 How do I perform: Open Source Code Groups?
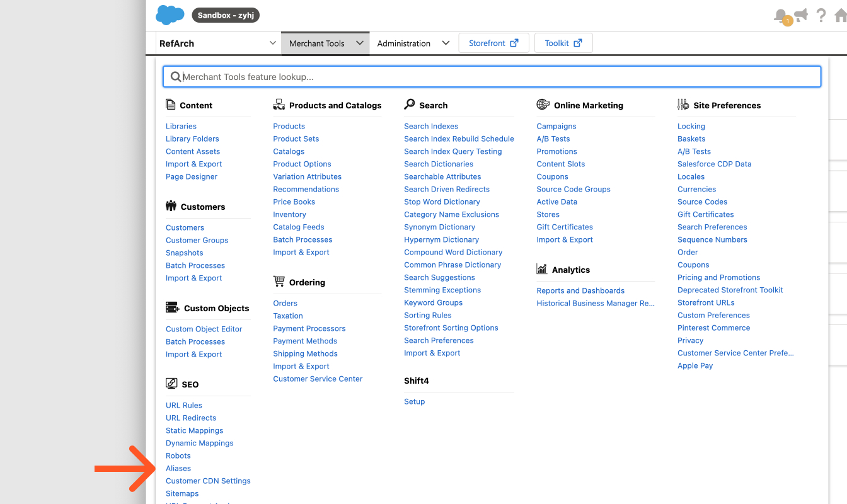pyautogui.click(x=573, y=189)
